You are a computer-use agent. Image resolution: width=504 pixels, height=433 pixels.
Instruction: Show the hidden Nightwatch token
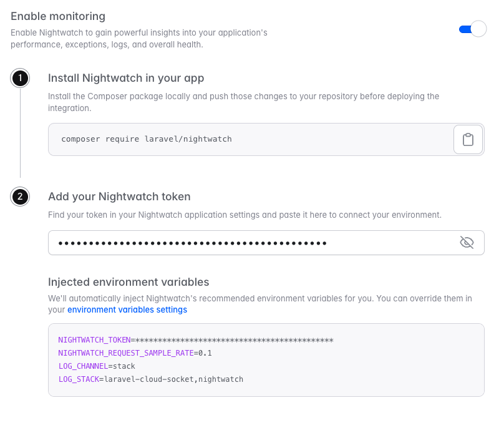pyautogui.click(x=467, y=242)
